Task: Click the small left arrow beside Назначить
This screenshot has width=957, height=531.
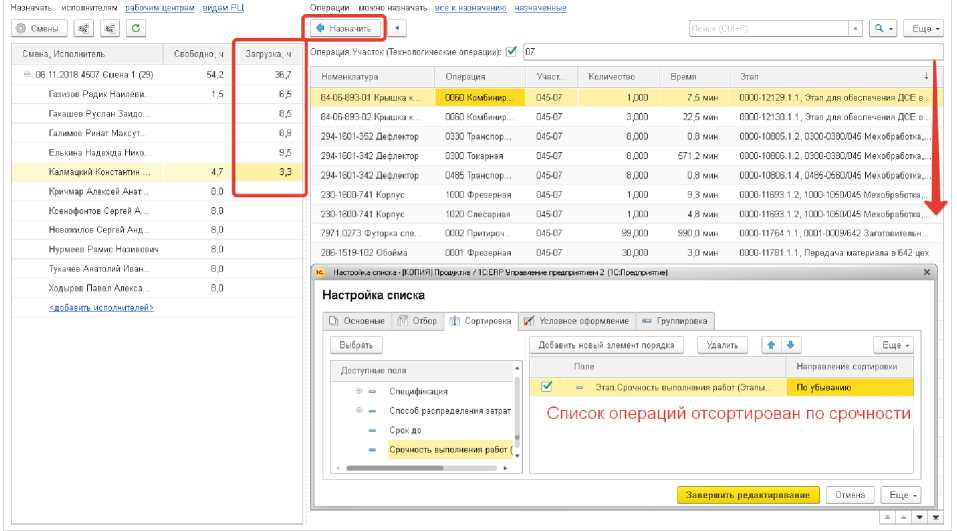Action: tap(399, 29)
